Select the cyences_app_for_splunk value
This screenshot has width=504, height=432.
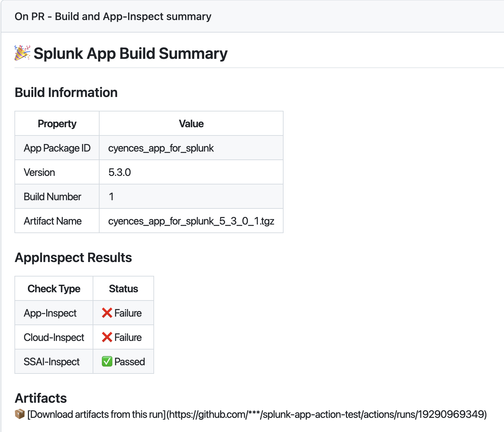tap(161, 148)
